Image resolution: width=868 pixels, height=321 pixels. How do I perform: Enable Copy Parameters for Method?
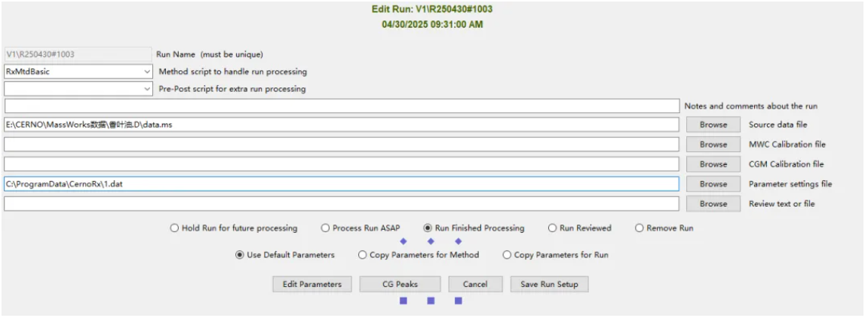click(363, 255)
